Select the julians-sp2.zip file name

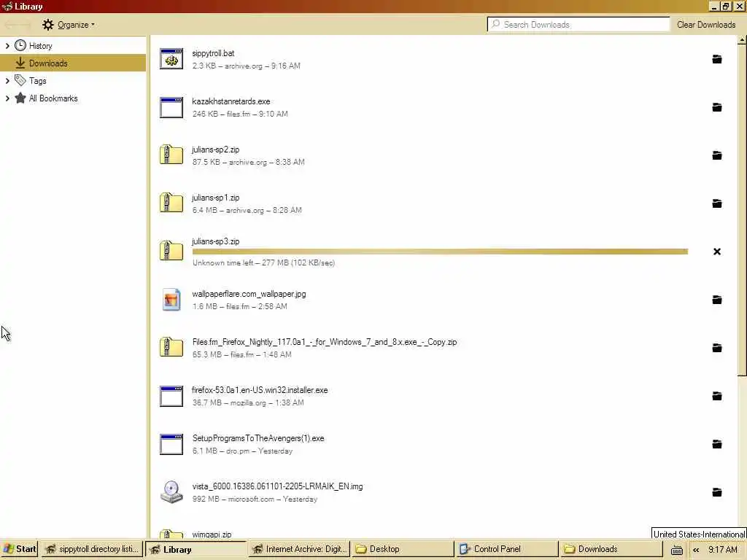coord(215,149)
